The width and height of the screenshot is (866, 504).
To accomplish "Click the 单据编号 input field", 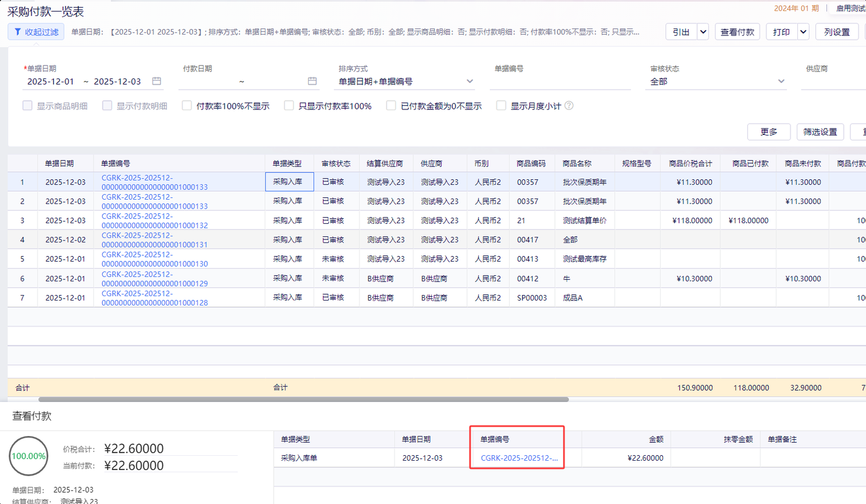I will [560, 81].
